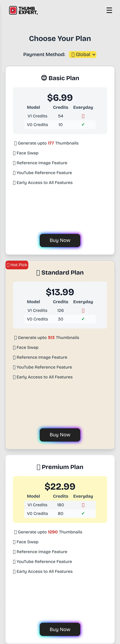Open the hamburger menu
Screen dimensions: 120x644
(x=109, y=10)
